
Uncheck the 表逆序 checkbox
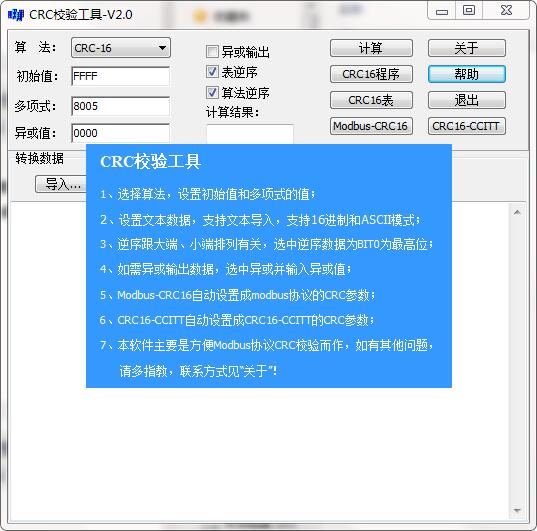(x=212, y=72)
